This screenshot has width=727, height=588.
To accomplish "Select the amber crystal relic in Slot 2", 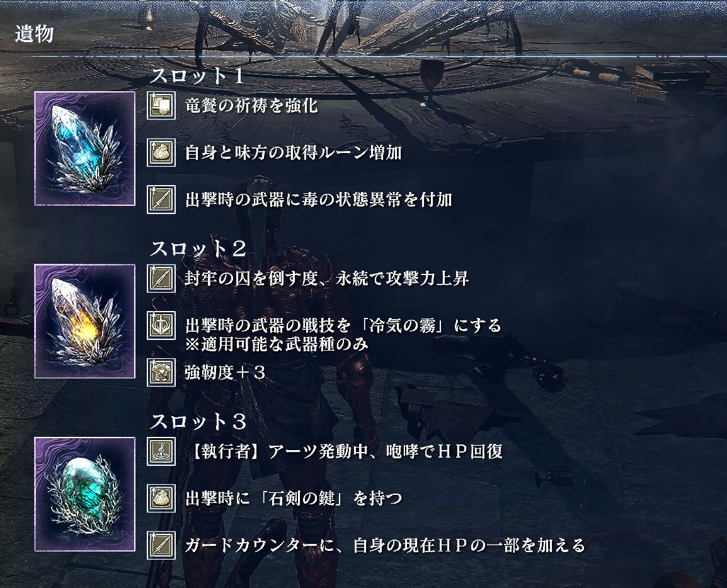I will [x=85, y=321].
